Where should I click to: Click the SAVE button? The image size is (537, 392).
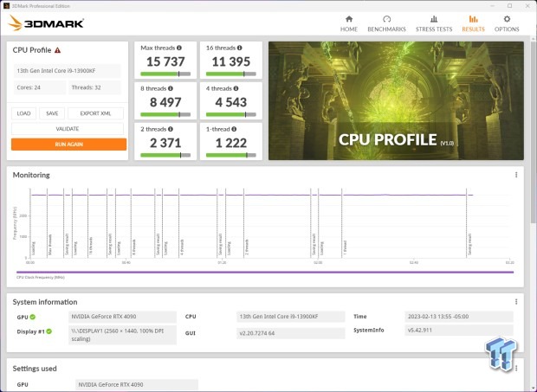click(x=52, y=113)
